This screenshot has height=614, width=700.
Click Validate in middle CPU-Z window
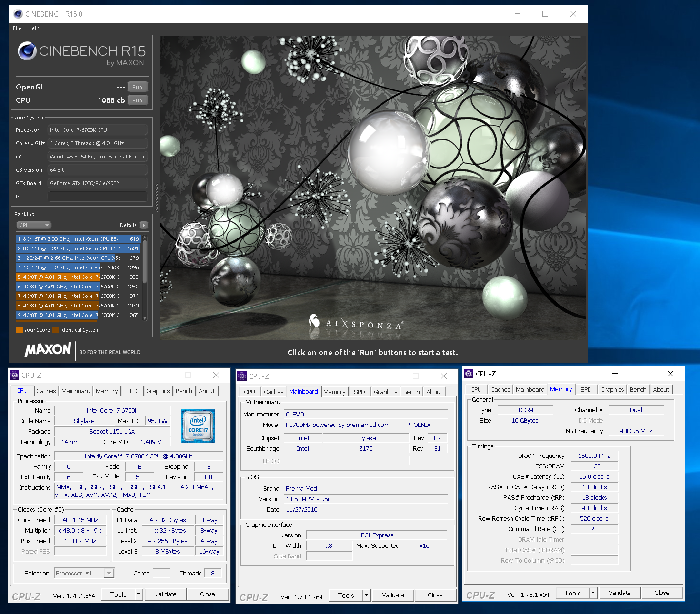(x=393, y=595)
